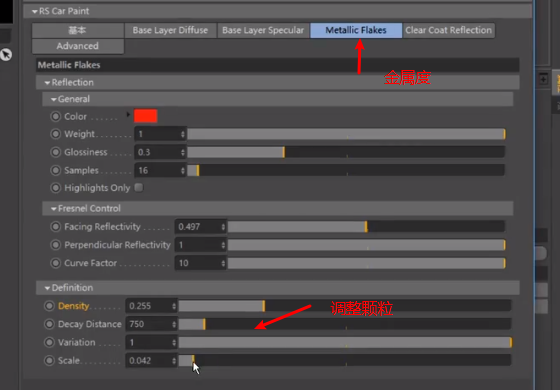The height and width of the screenshot is (390, 560).
Task: Click the Facing Reflectivity slider bar
Action: [366, 227]
